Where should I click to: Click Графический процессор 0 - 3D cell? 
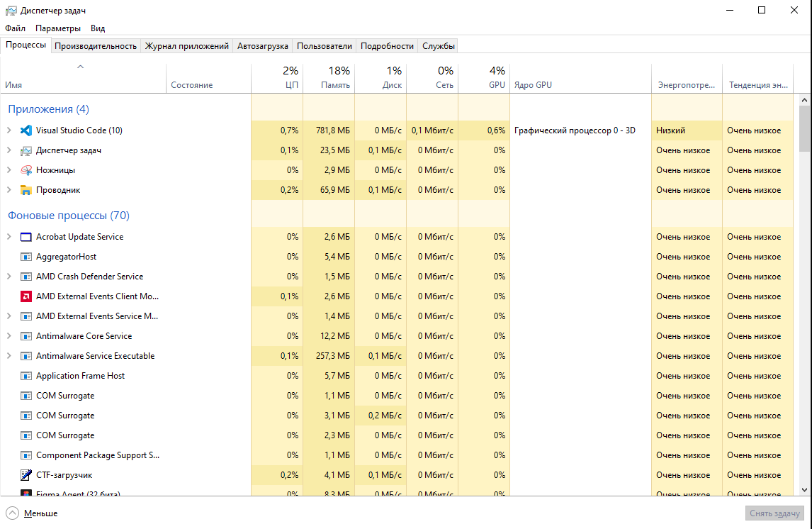tap(580, 130)
